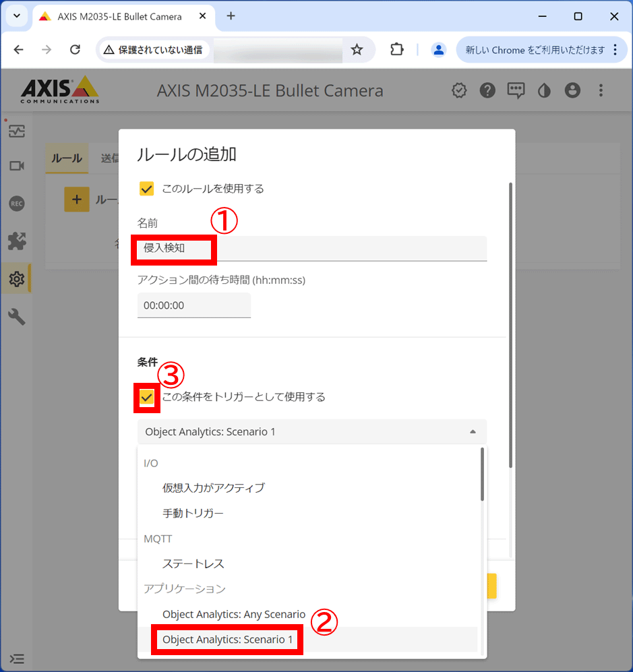
Task: Toggle この条件をトリガーとして使用する checkbox
Action: (x=146, y=397)
